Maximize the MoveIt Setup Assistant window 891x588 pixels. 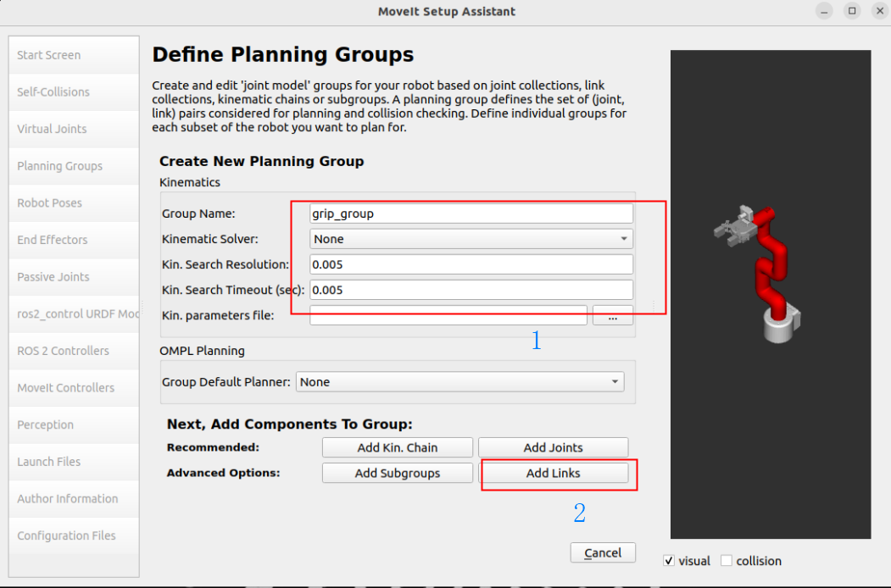pos(852,11)
